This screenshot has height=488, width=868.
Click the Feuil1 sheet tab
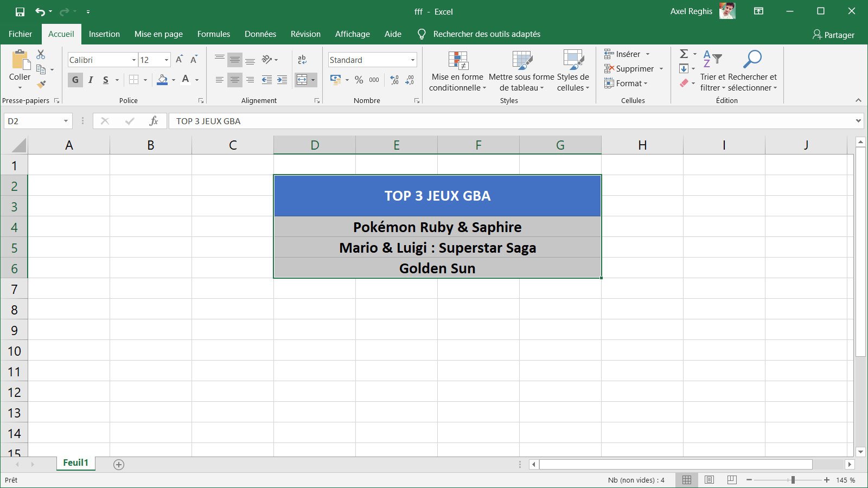(x=75, y=463)
